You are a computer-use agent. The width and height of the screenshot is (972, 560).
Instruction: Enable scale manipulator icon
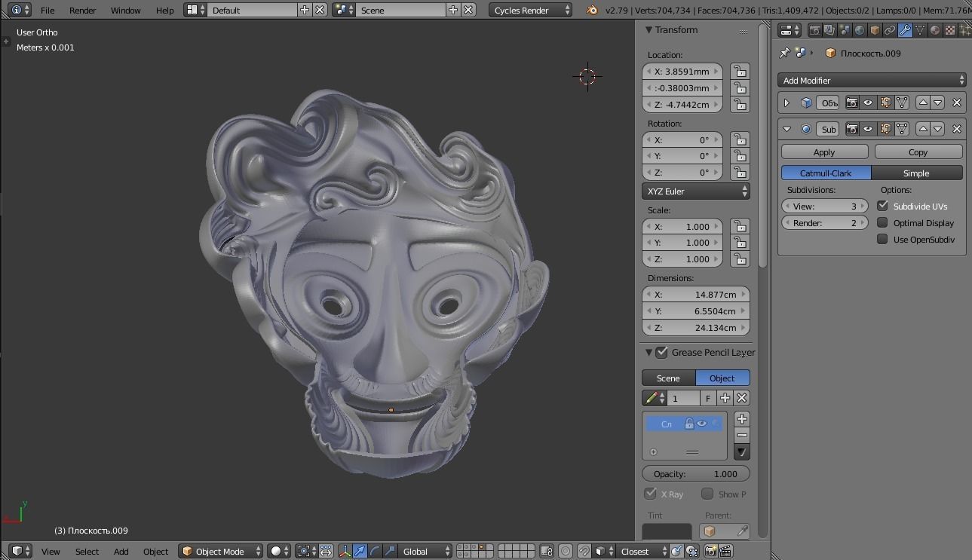point(390,551)
